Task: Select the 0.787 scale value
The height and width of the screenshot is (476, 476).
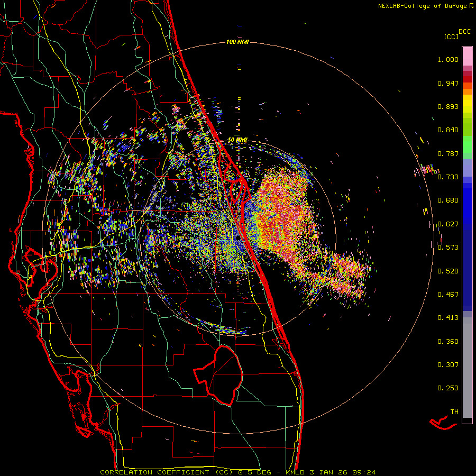Action: pos(448,153)
